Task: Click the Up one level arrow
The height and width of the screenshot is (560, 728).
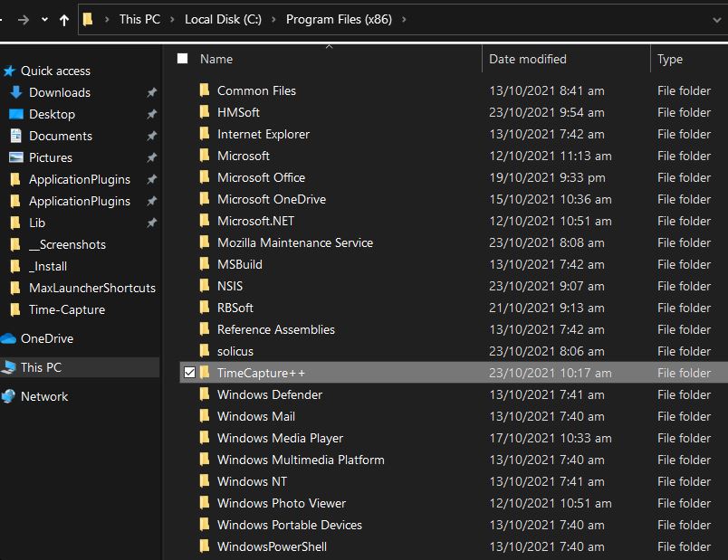Action: pos(64,19)
